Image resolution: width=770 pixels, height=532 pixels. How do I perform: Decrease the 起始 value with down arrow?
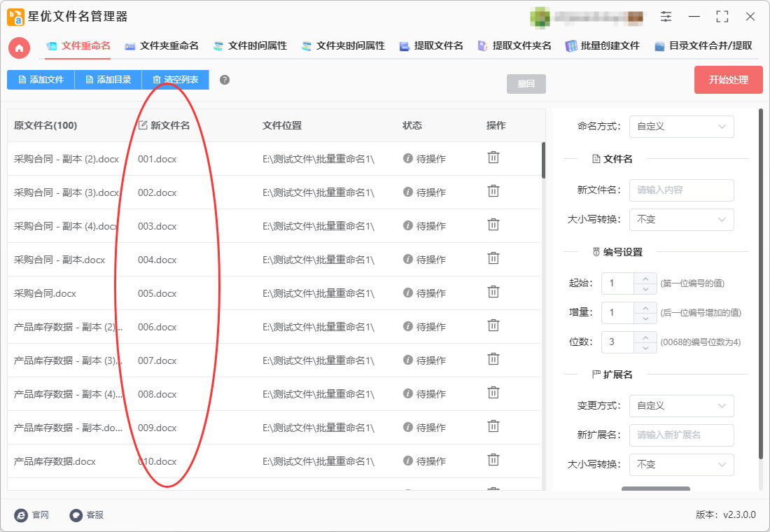point(645,289)
